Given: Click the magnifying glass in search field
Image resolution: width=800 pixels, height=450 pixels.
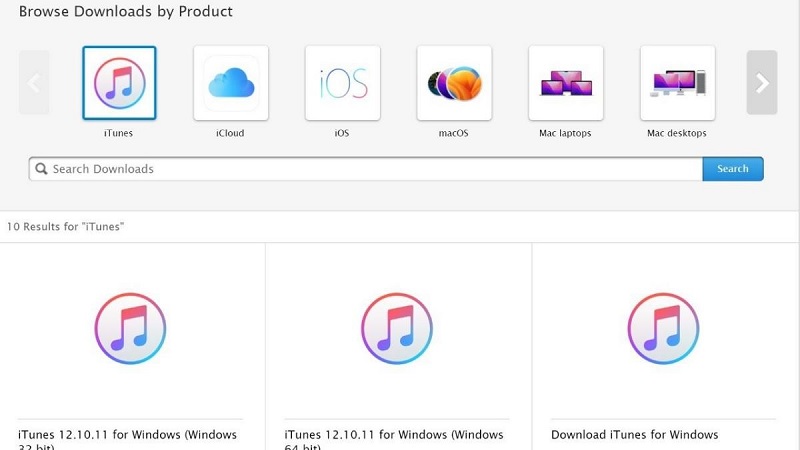Looking at the screenshot, I should tap(41, 169).
